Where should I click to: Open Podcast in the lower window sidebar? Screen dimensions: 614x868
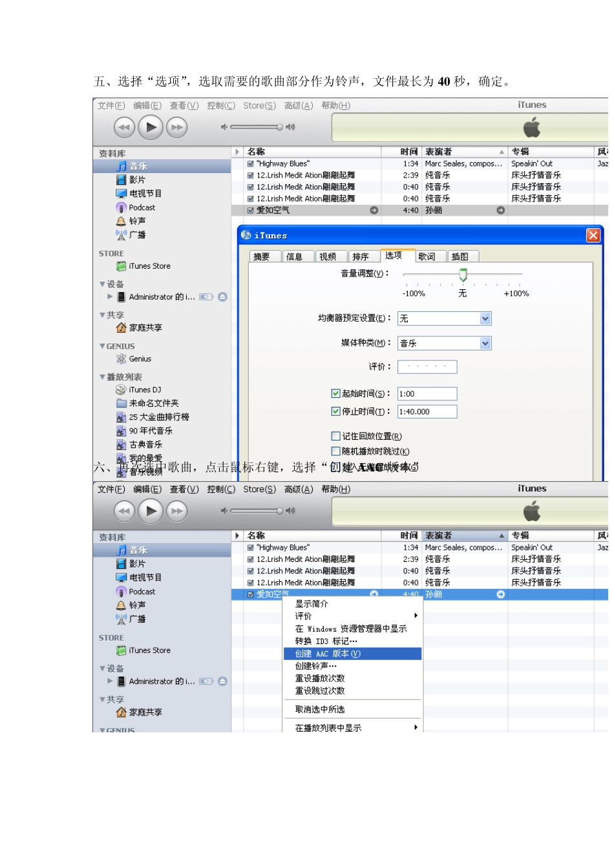point(136,592)
